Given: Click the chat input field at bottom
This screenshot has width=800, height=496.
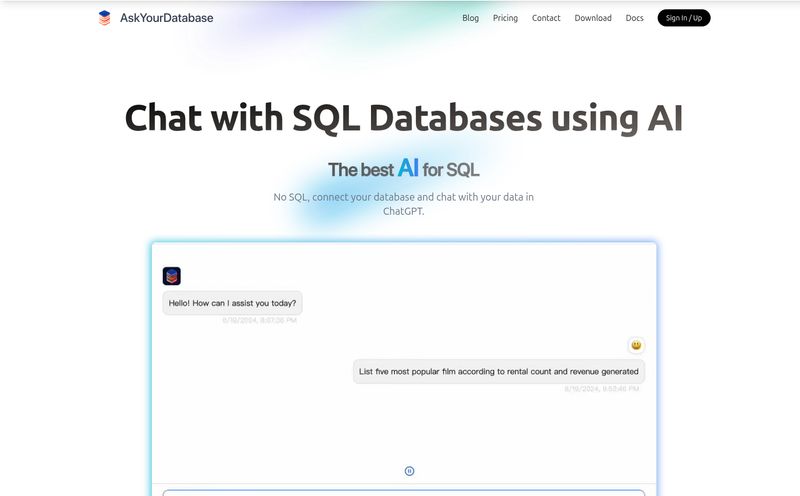Looking at the screenshot, I should (404, 493).
